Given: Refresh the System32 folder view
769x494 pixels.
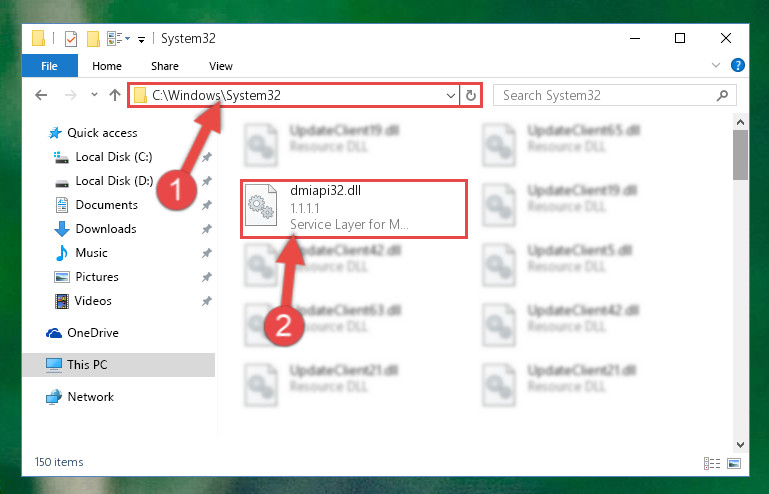Looking at the screenshot, I should click(x=471, y=95).
